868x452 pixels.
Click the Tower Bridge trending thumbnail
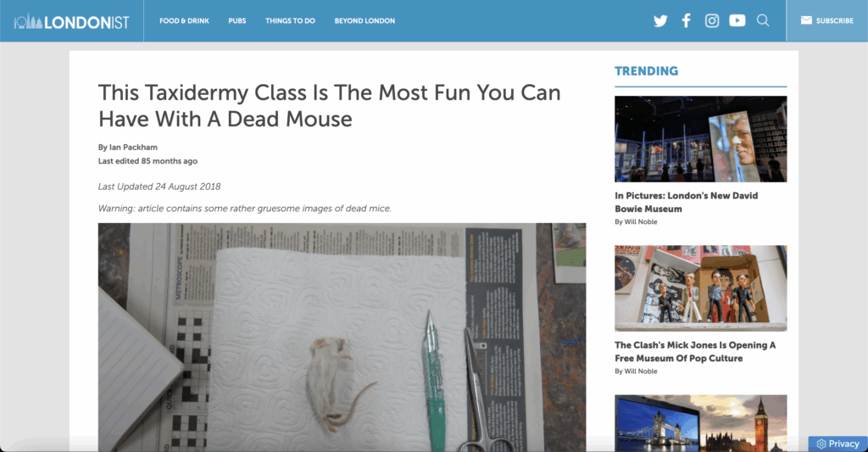click(700, 423)
